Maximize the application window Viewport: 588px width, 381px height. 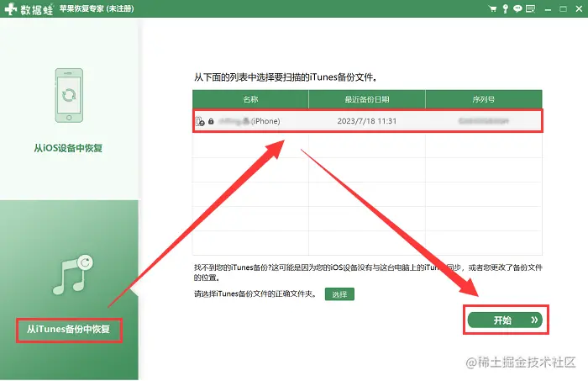pyautogui.click(x=563, y=8)
